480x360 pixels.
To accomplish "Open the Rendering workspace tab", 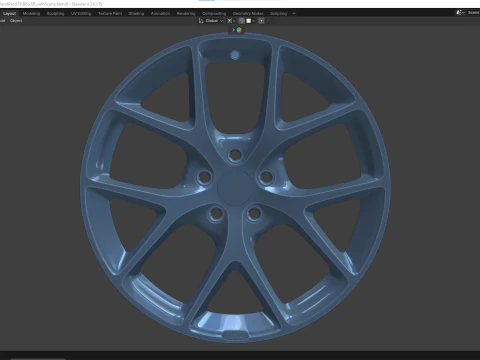I will click(186, 13).
